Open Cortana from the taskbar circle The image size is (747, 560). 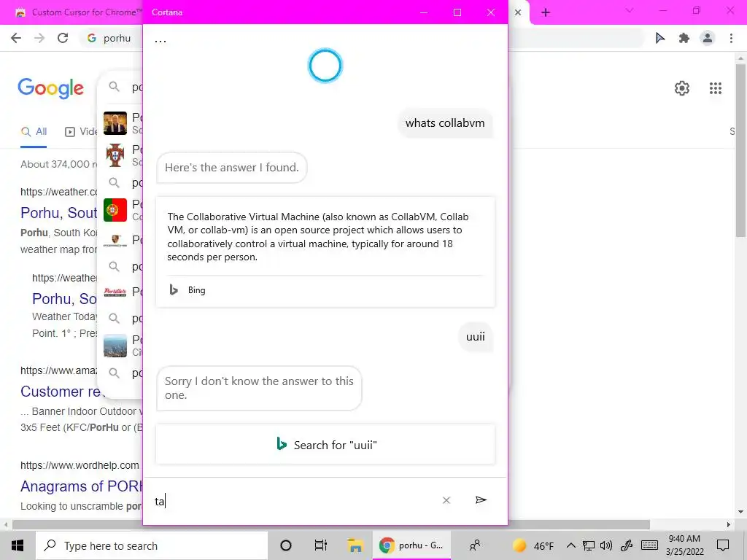pyautogui.click(x=286, y=545)
